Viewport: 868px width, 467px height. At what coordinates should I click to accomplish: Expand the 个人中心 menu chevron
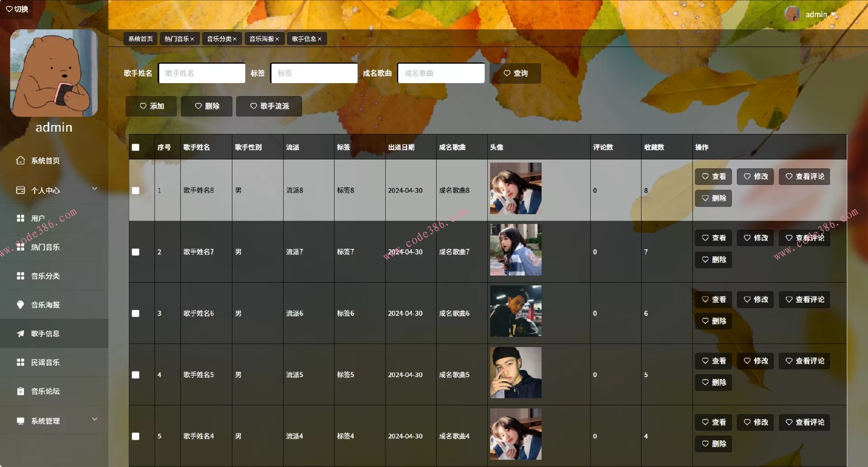coord(94,189)
